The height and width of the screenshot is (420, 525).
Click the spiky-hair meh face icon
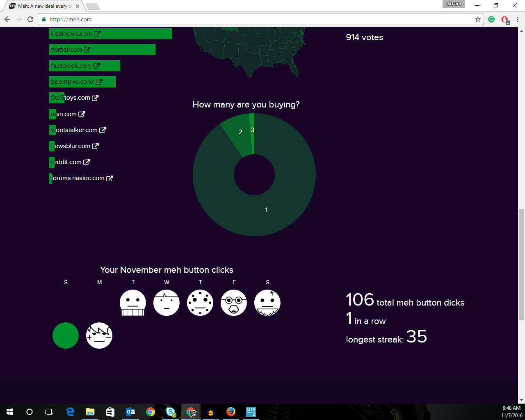(x=99, y=336)
